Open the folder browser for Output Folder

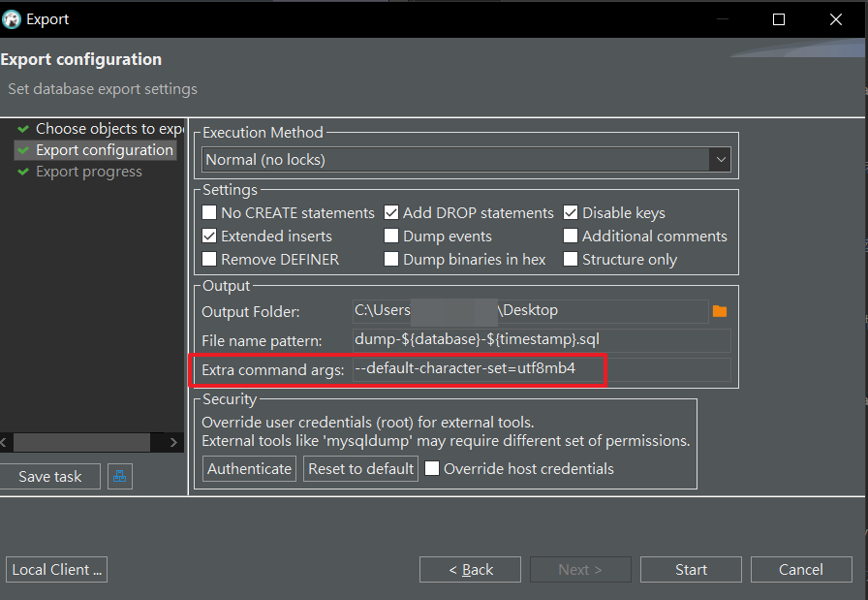[x=719, y=310]
